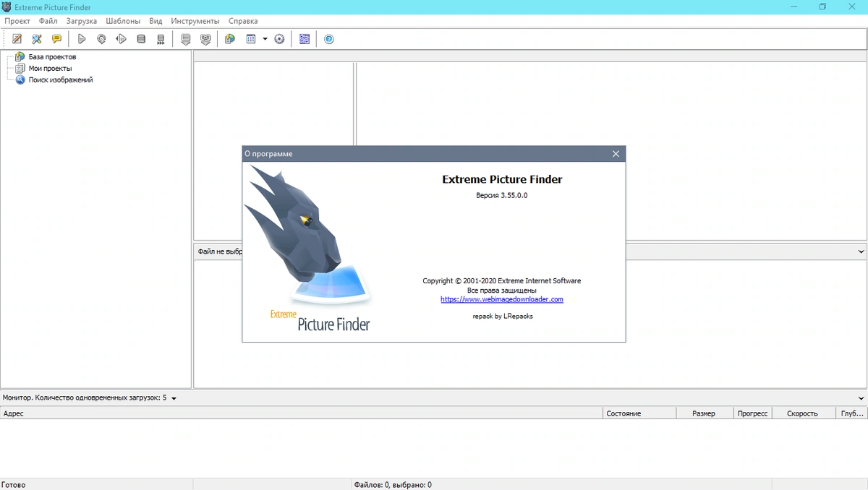Sort by the Состояние column header
868x490 pixels.
tap(639, 413)
